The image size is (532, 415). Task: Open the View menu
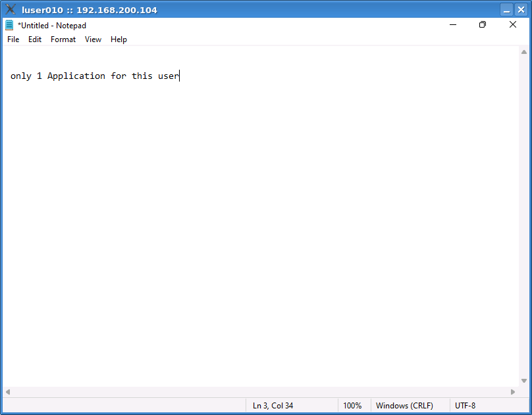[93, 39]
